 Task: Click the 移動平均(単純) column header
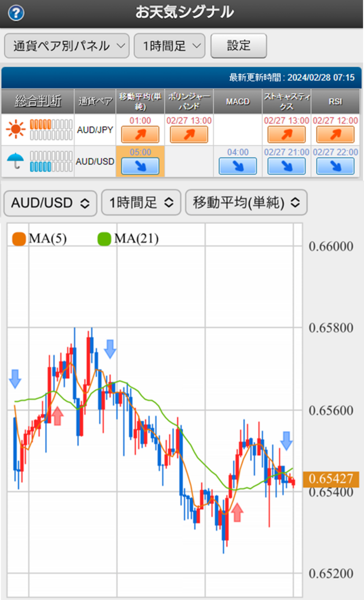[140, 101]
